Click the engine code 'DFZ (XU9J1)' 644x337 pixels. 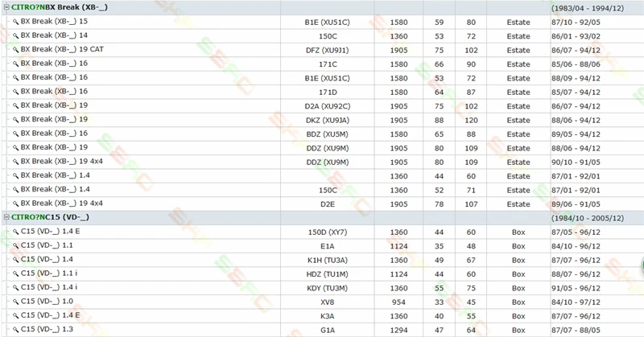(328, 50)
